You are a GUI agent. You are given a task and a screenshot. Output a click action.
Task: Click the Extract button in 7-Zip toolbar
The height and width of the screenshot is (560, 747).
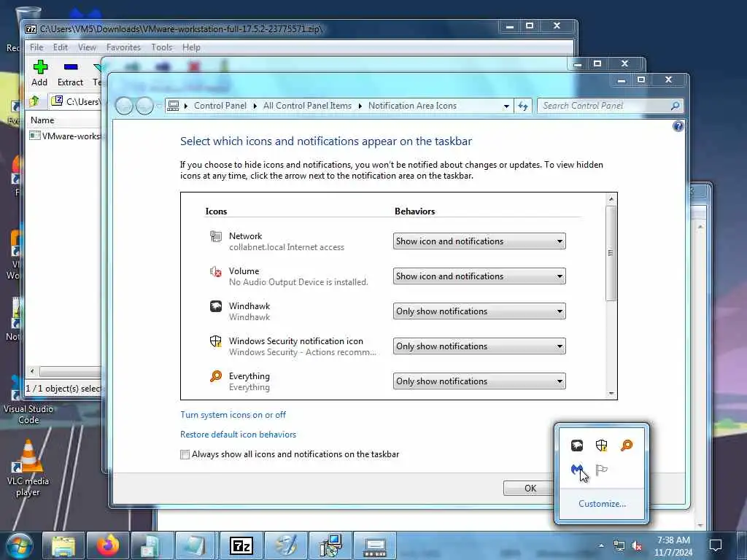[70, 73]
